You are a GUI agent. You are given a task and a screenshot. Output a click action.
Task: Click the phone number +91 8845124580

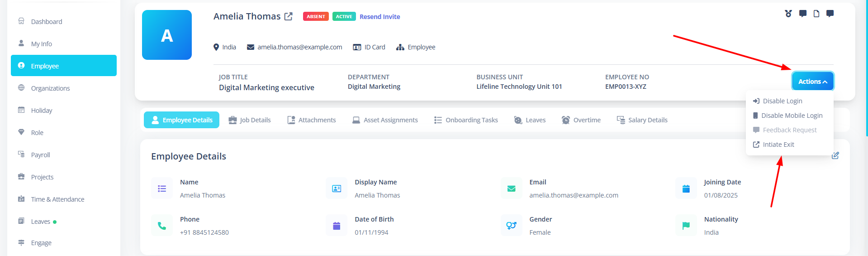(204, 232)
